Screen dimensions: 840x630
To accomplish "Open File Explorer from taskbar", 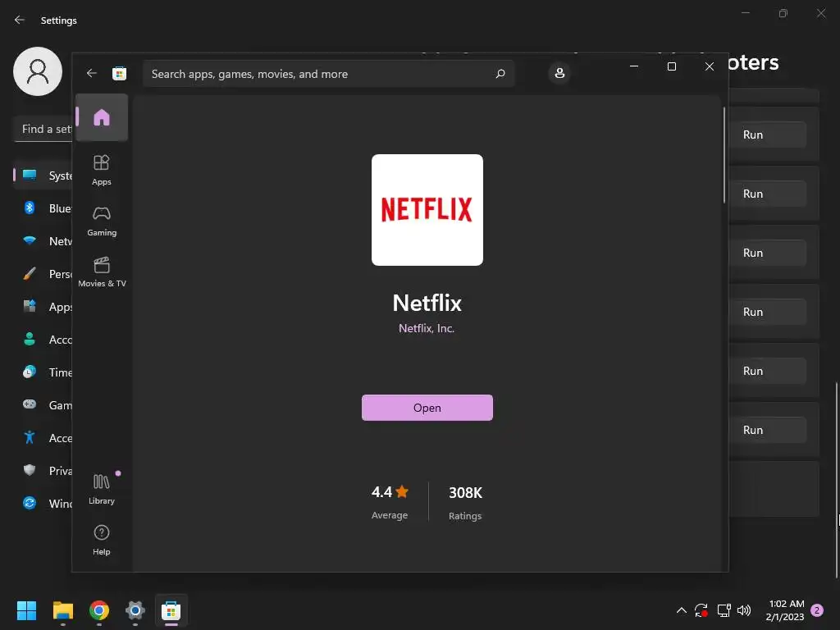I will tap(62, 610).
